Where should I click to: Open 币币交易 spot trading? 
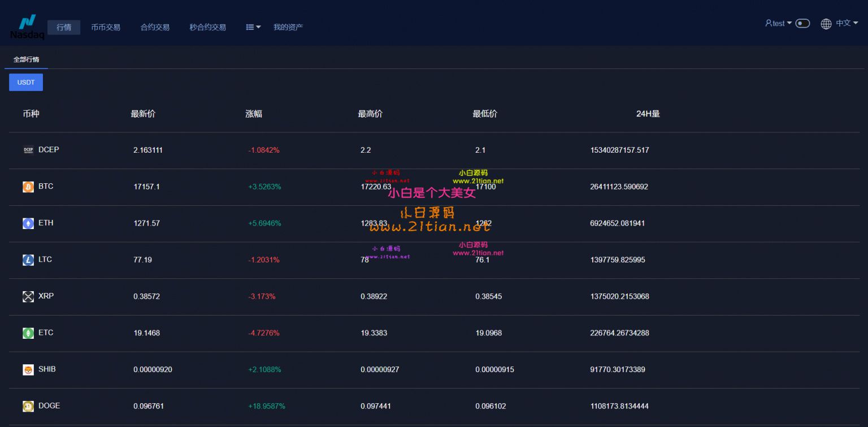point(106,27)
